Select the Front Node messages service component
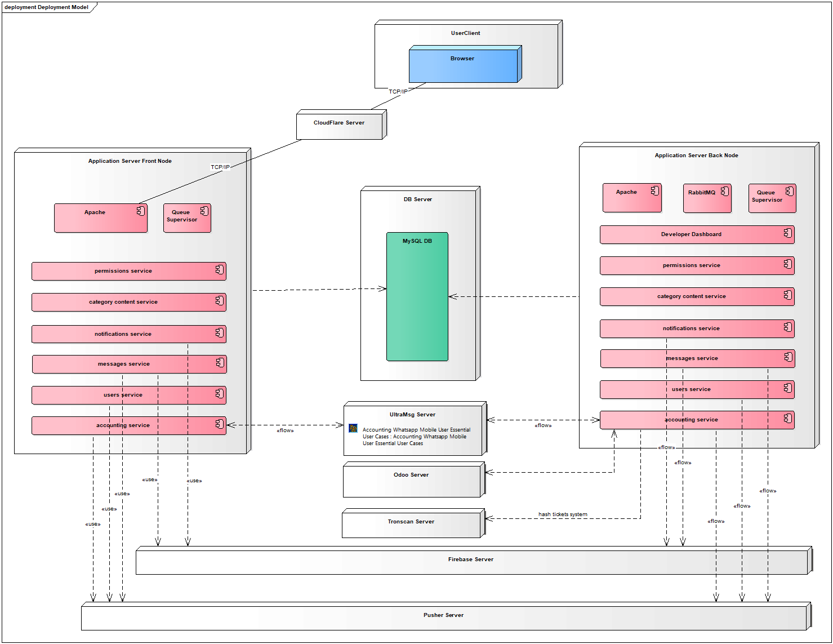This screenshot has width=833, height=644. click(124, 364)
